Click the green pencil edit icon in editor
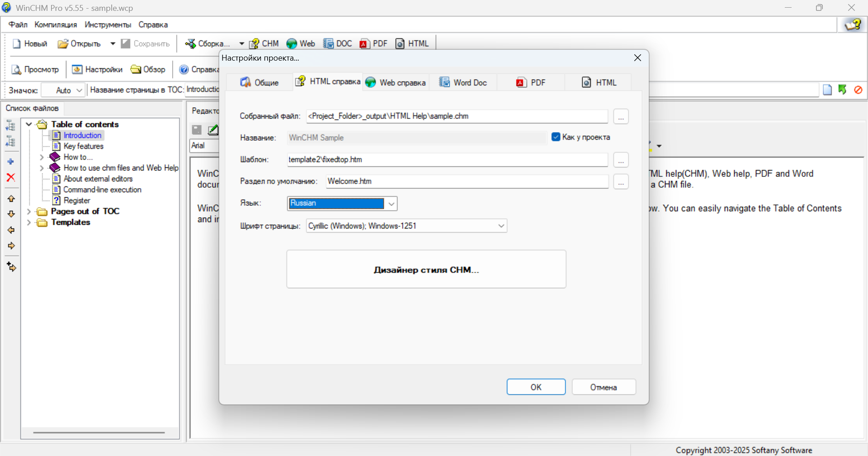 coord(213,130)
